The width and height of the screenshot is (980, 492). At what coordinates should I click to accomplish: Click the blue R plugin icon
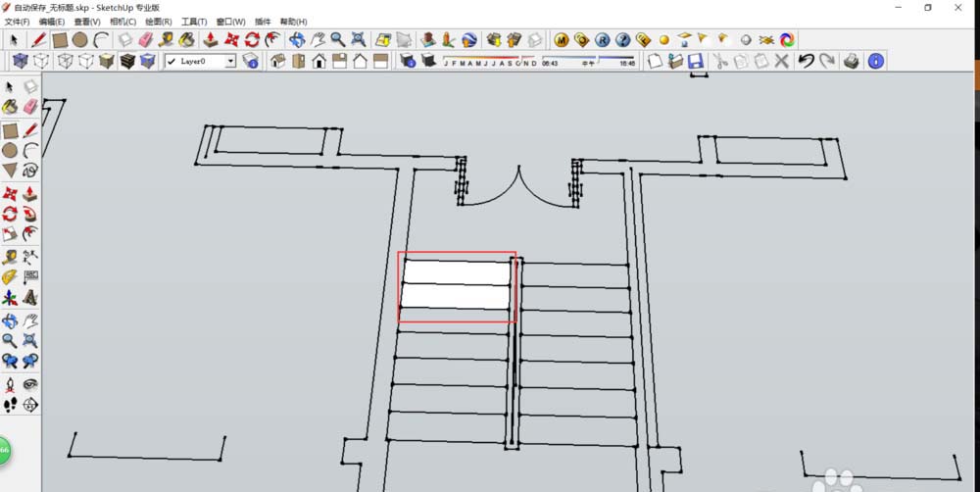(x=602, y=40)
